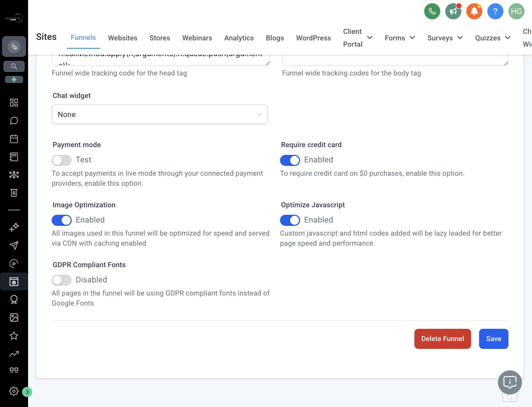
Task: Switch to the Stores tab
Action: coord(160,38)
